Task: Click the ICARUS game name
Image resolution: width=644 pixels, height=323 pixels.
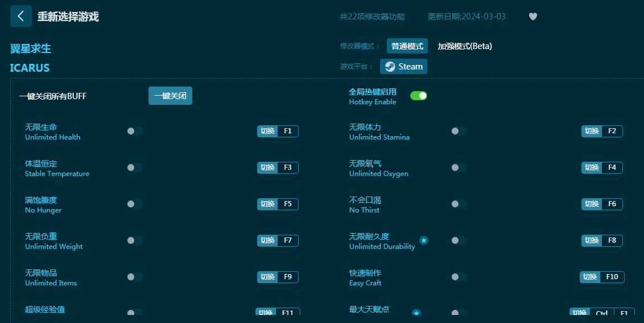Action: point(30,68)
